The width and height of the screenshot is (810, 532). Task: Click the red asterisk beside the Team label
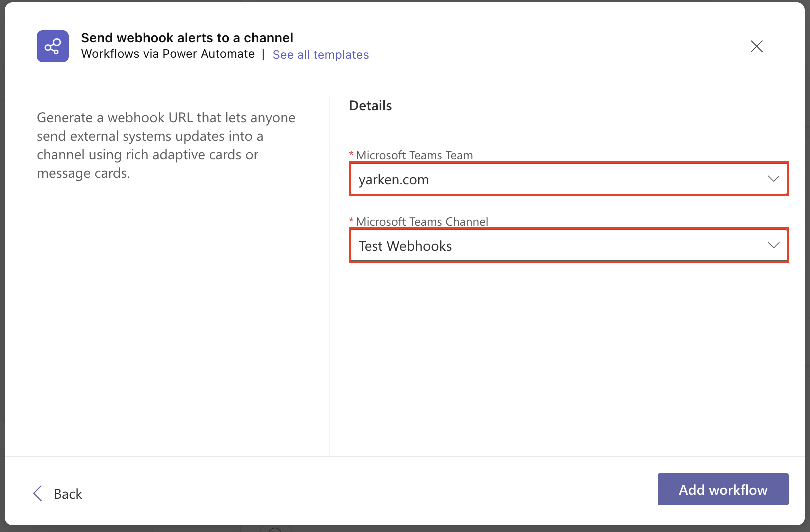click(351, 154)
